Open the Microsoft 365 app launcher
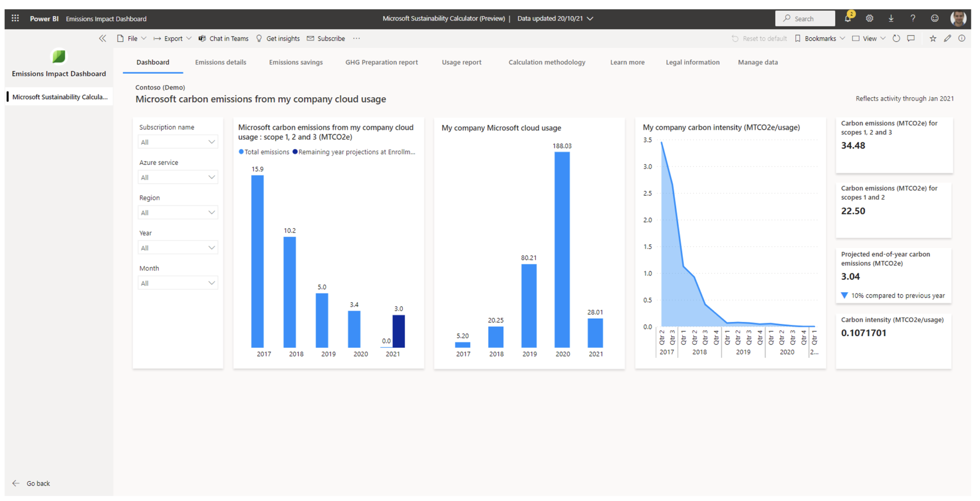980x501 pixels. point(14,18)
